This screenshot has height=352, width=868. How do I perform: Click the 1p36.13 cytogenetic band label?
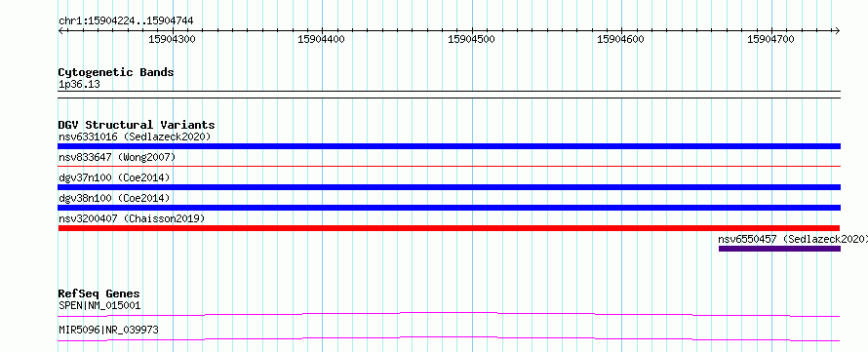coord(79,85)
